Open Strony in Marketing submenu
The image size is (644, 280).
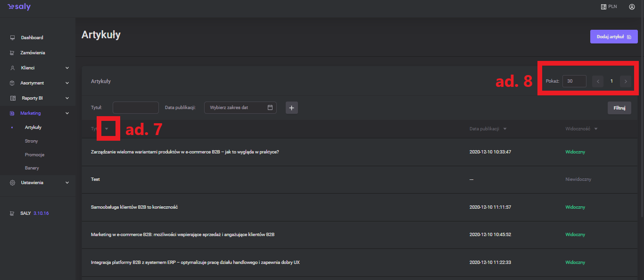32,141
